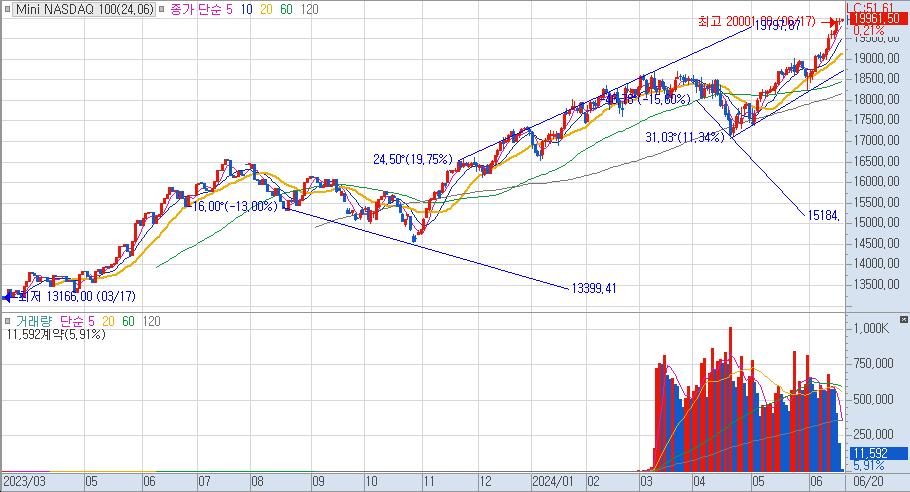Click the 거래량 volume indicator label
This screenshot has width=910, height=492.
pos(34,321)
